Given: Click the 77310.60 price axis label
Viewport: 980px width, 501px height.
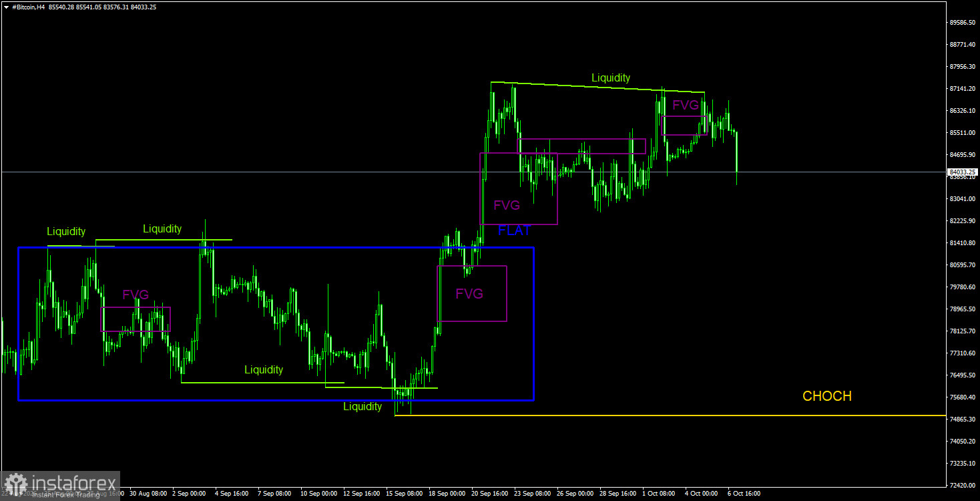Looking at the screenshot, I should click(x=963, y=353).
